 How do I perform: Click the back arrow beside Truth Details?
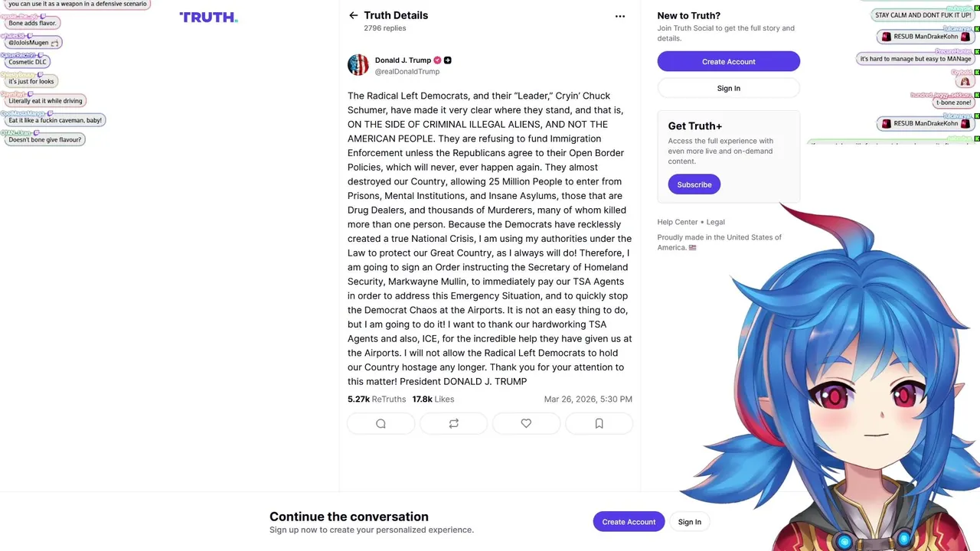click(x=353, y=15)
